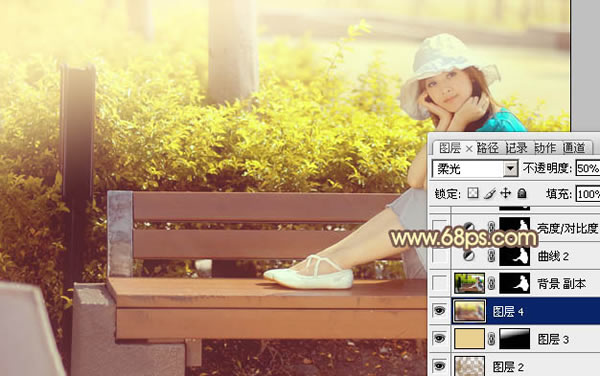
Task: Show the 背景 副本 layer via visibility box
Action: pyautogui.click(x=440, y=283)
